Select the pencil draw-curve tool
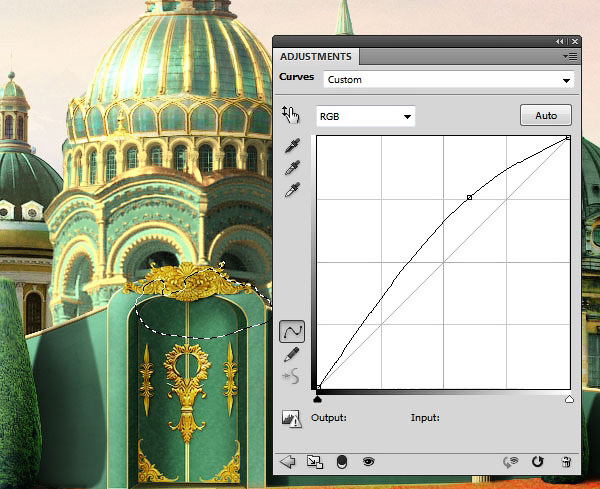Viewport: 600px width, 489px height. pos(292,354)
